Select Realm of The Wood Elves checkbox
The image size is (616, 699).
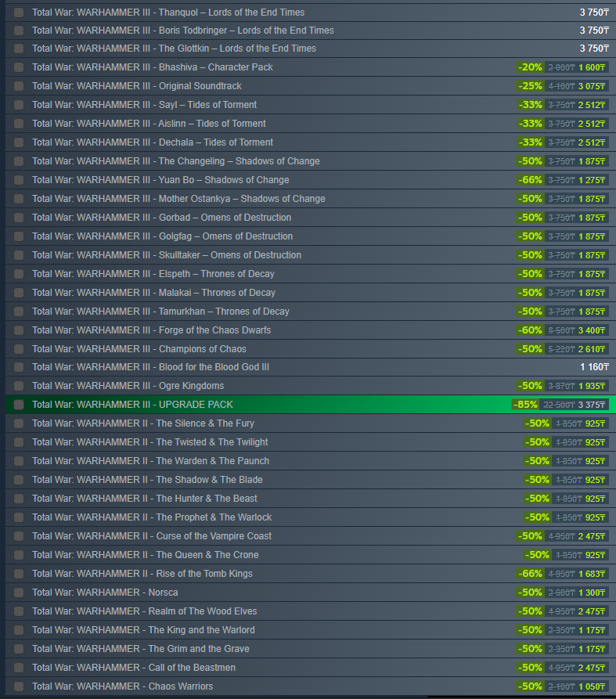(19, 611)
